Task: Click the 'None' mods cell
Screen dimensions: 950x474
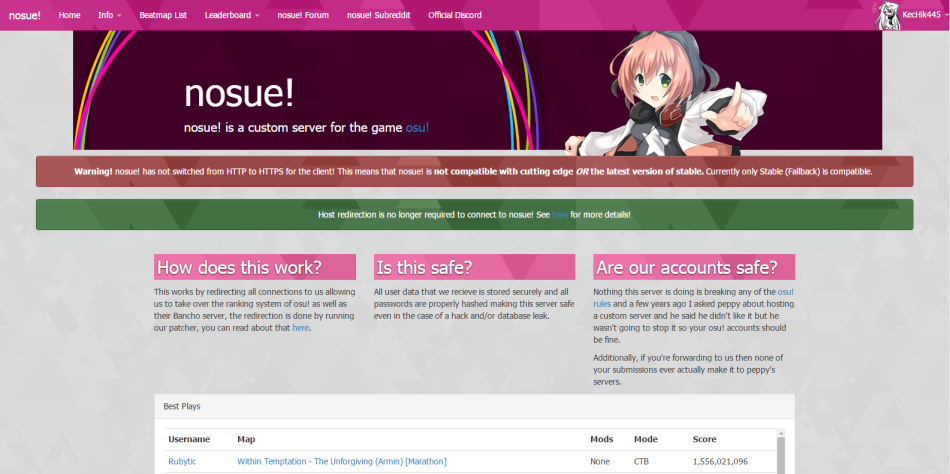Action: [600, 461]
